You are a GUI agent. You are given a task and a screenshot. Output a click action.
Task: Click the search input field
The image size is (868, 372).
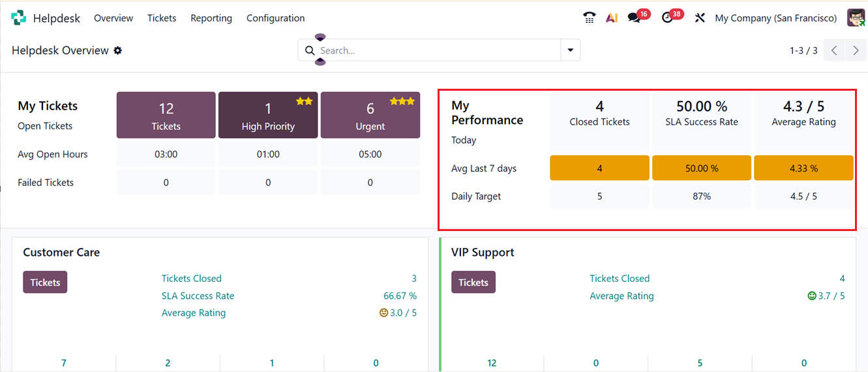(437, 50)
